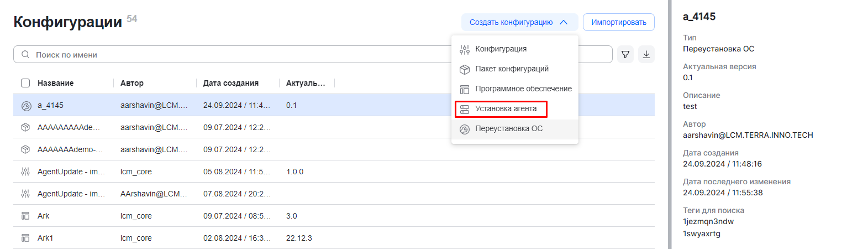Click the software icon beside Ark row

click(25, 216)
